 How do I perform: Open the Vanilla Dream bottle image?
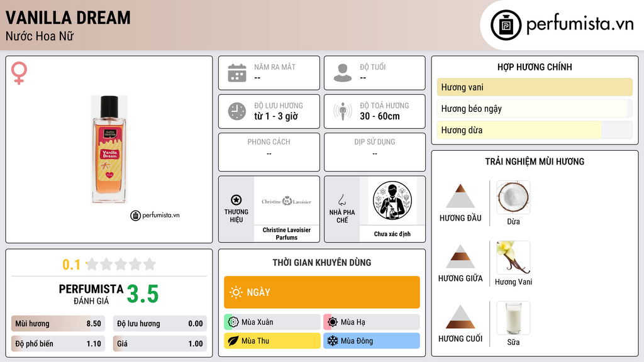point(109,150)
